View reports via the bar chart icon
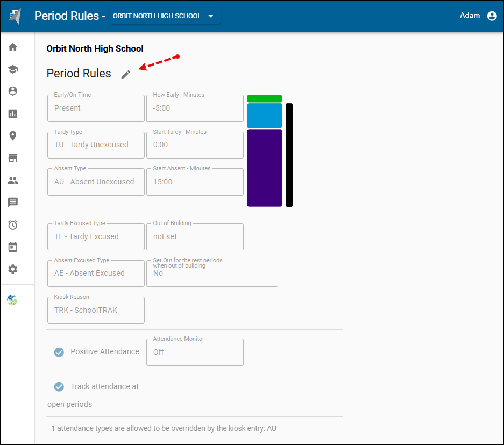Screen dimensions: 504x445 click(x=12, y=113)
